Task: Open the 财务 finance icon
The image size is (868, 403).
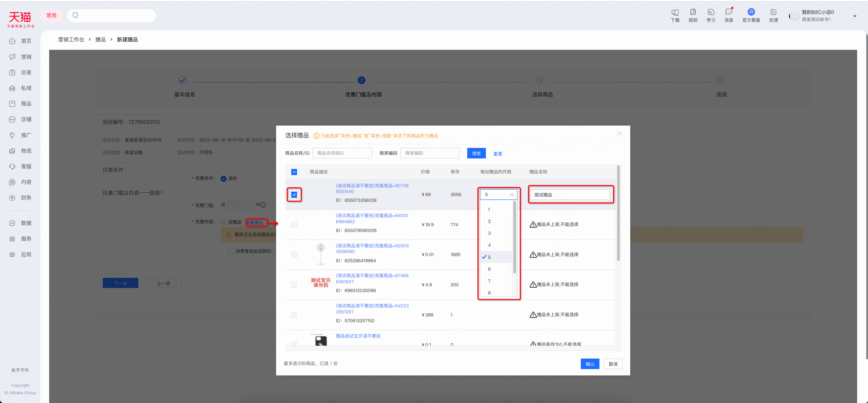Action: point(12,198)
